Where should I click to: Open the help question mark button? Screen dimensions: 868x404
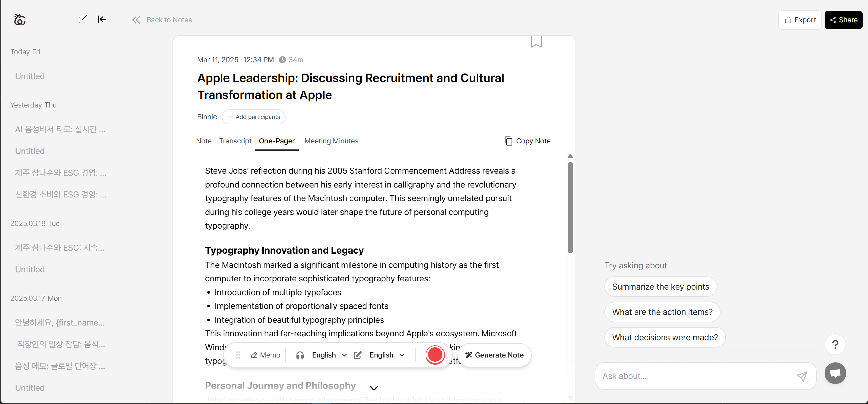click(x=835, y=344)
